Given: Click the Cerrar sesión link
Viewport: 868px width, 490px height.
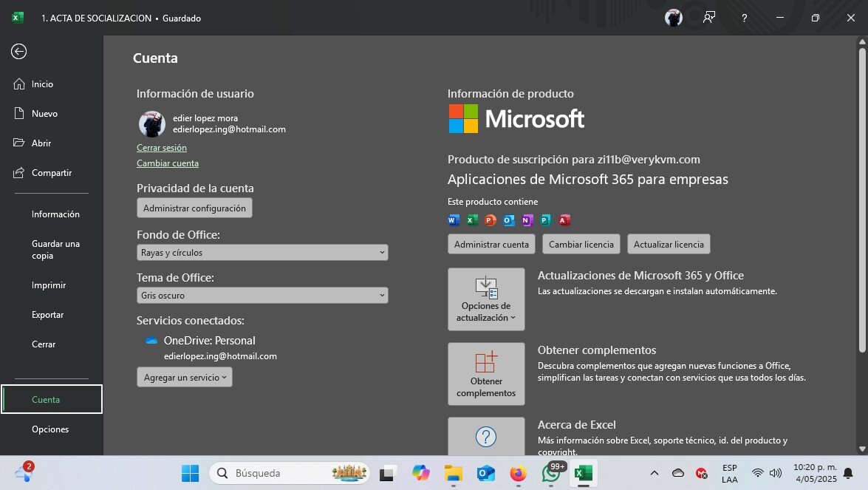Looking at the screenshot, I should pos(162,148).
